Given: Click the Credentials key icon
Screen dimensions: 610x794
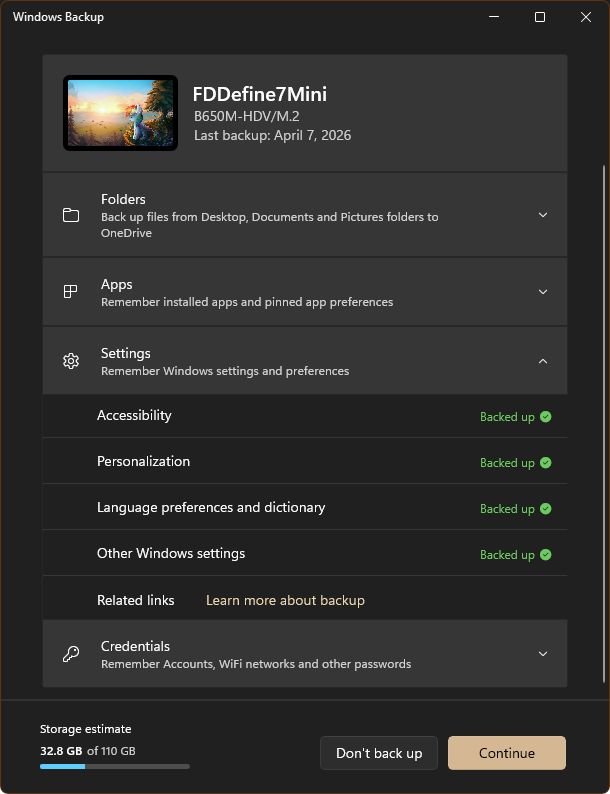Looking at the screenshot, I should [x=71, y=654].
